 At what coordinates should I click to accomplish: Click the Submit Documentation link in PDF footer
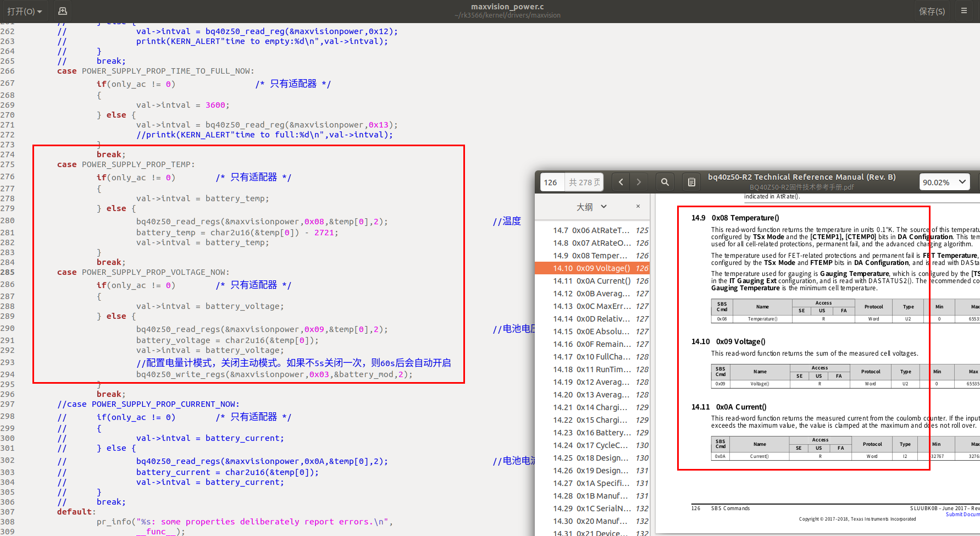click(962, 515)
